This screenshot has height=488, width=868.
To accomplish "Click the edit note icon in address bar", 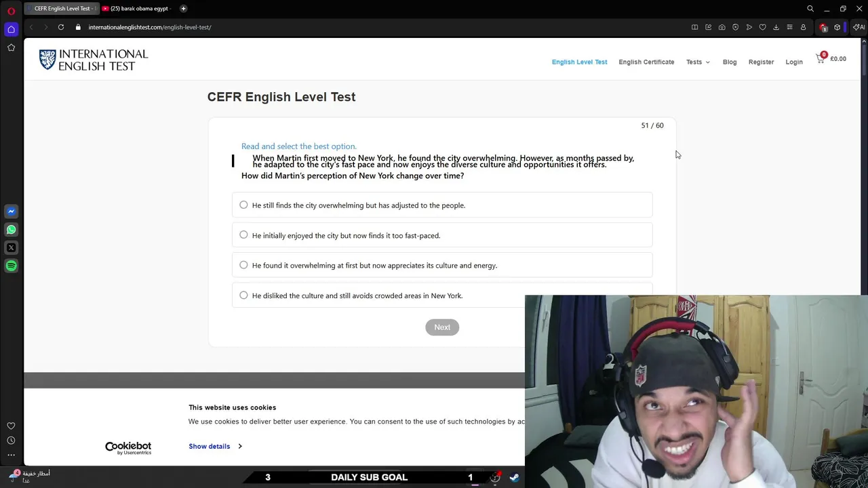I will coord(708,27).
